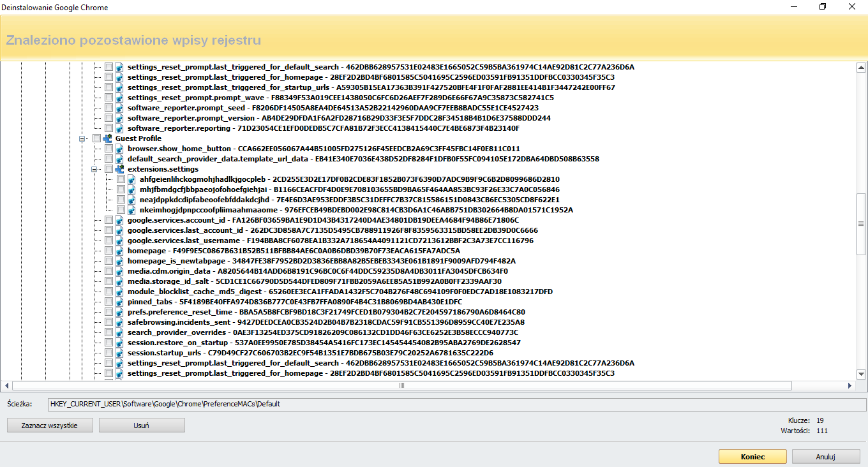Click the extensions.settings registry key icon
868x467 pixels.
tap(119, 169)
